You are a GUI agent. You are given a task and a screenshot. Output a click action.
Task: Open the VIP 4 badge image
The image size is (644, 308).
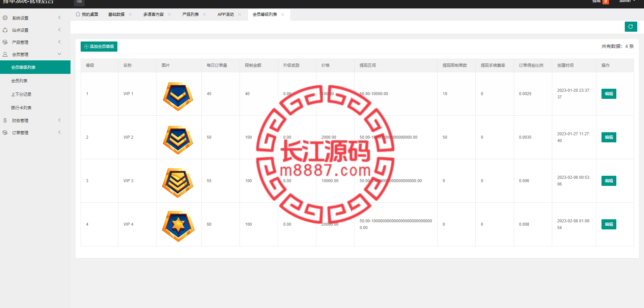click(178, 226)
